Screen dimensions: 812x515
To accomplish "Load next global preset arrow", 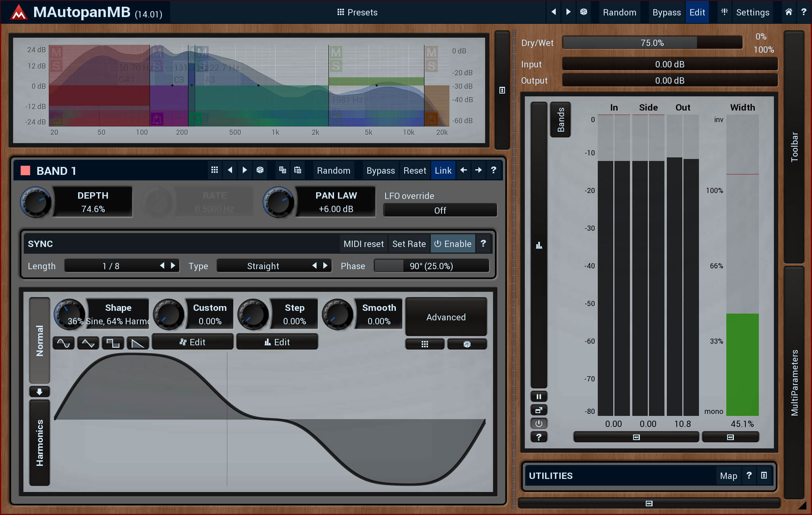I will pyautogui.click(x=568, y=12).
